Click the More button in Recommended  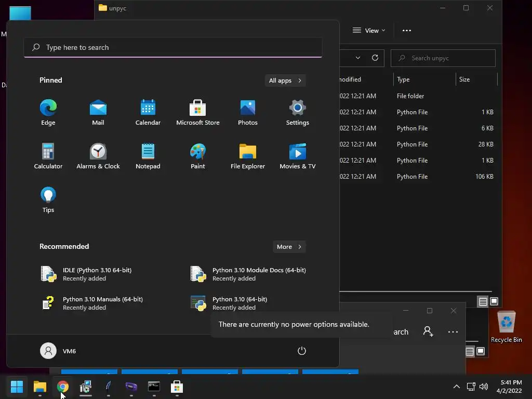289,247
